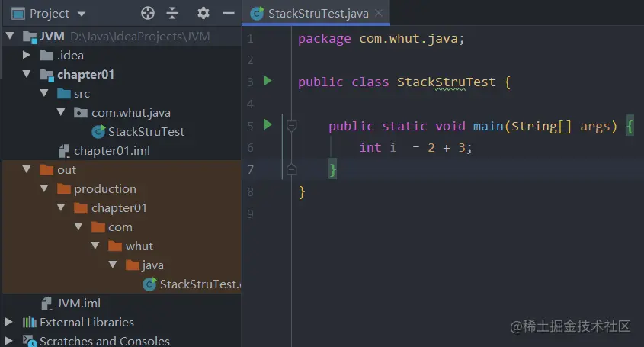Click the orange com folder icon

(x=98, y=227)
